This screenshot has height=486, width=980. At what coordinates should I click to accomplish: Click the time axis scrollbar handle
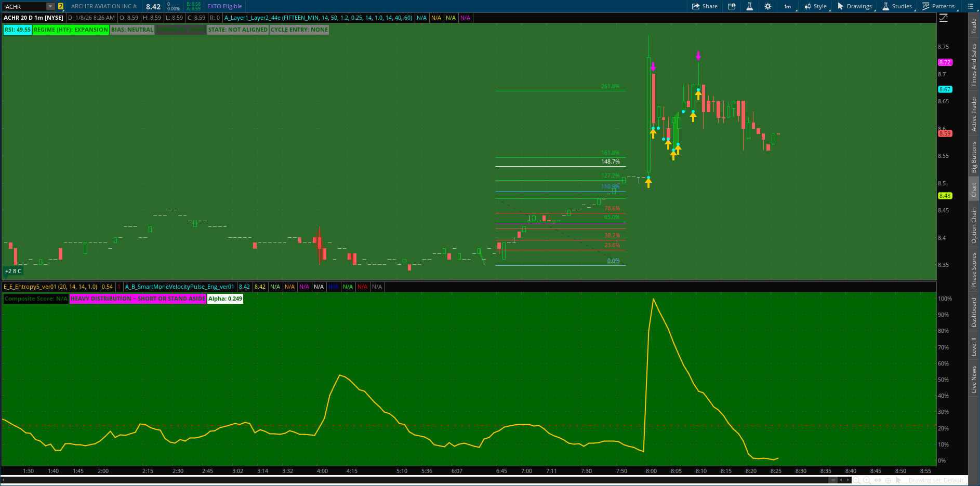pyautogui.click(x=833, y=480)
